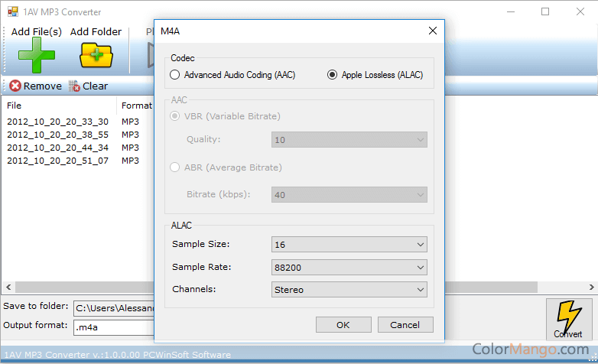Select file 2012_10_20_20_33_30 in the list
The image size is (598, 364).
point(57,122)
